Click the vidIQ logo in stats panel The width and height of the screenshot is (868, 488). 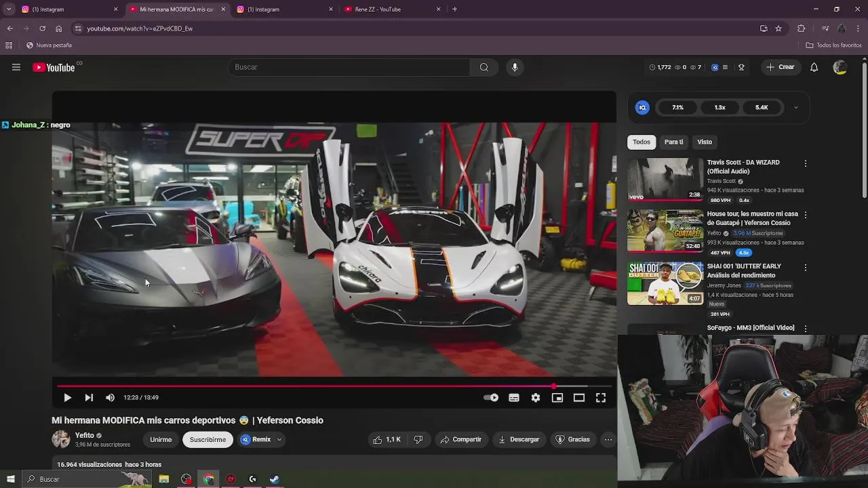pos(642,108)
